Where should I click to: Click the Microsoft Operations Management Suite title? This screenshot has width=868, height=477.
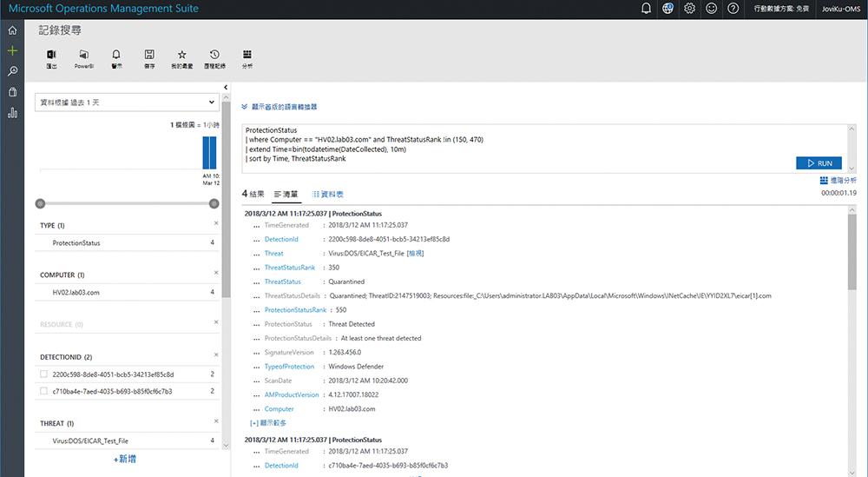pos(103,9)
